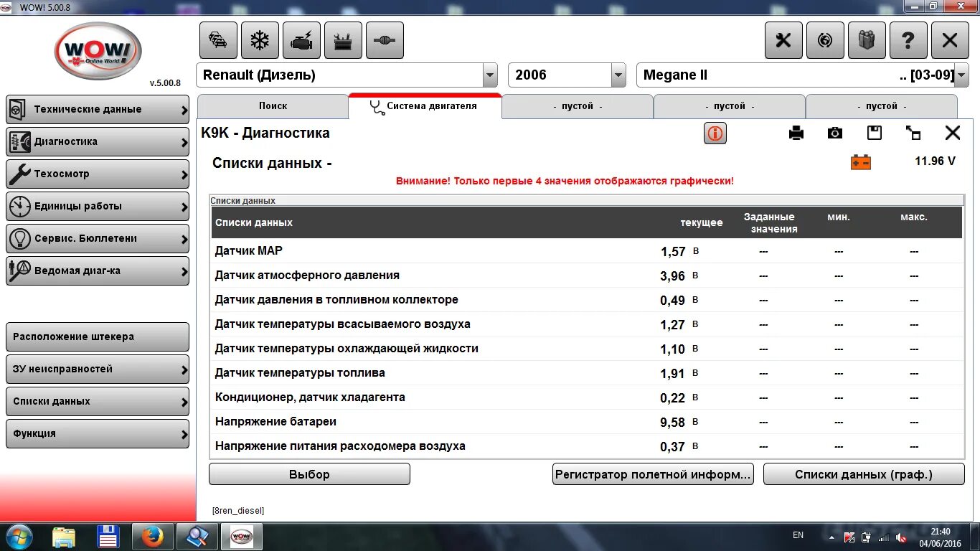The width and height of the screenshot is (980, 551).
Task: Click the Заданные значения column header
Action: point(769,223)
